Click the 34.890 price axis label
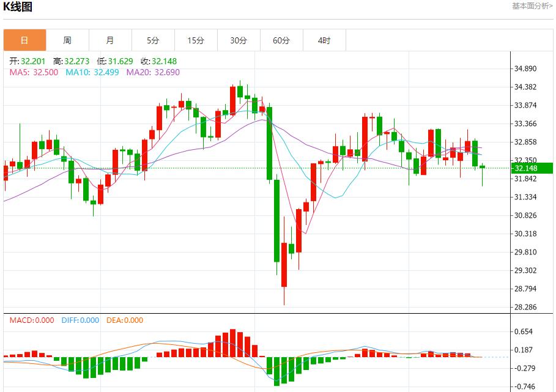The width and height of the screenshot is (556, 392). pos(526,68)
